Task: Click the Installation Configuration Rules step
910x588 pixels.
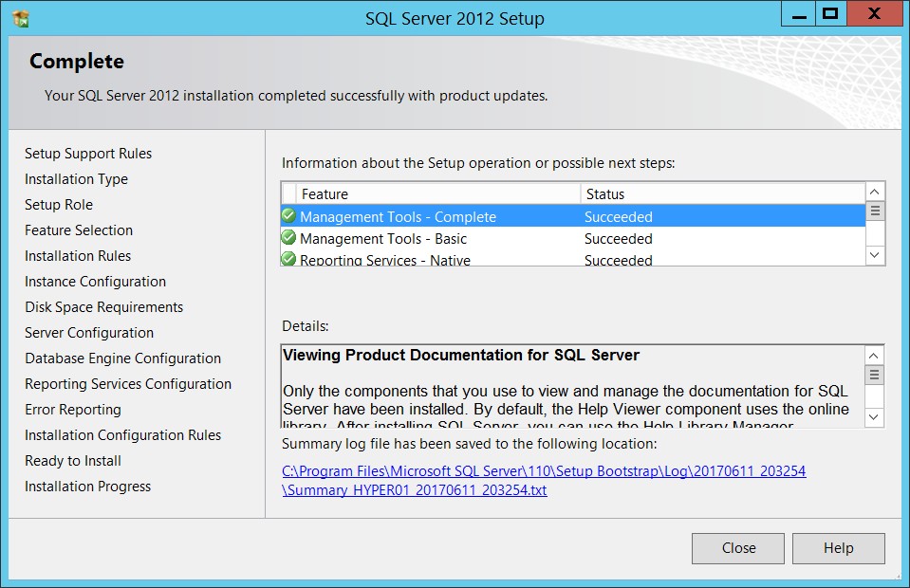Action: [122, 435]
